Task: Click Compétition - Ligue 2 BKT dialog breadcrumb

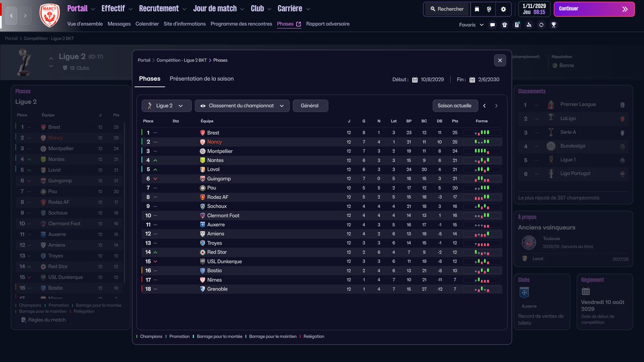Action: 181,61
